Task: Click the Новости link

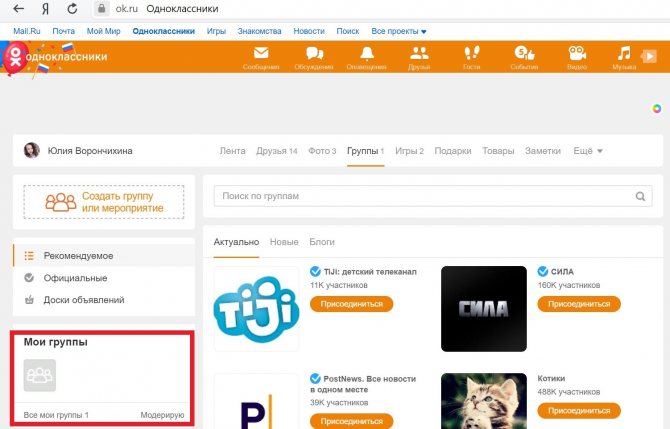Action: [309, 31]
